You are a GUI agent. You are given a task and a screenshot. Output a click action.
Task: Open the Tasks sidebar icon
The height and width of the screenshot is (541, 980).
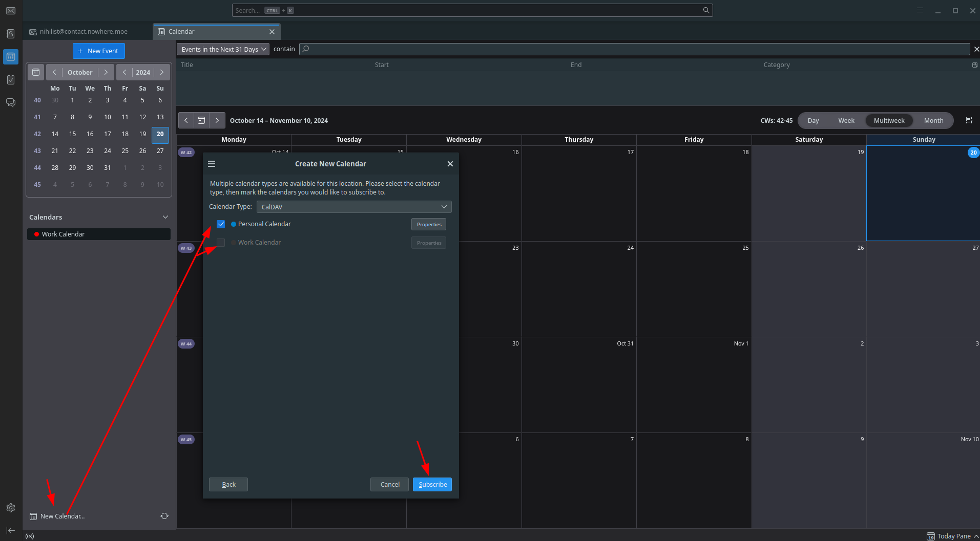pos(11,80)
